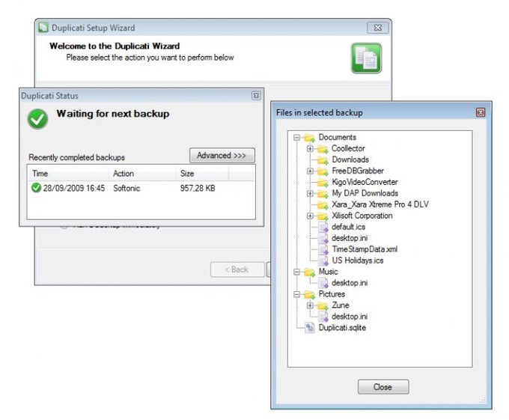Open the Advanced >>> status options
The image size is (509, 420).
click(x=222, y=156)
